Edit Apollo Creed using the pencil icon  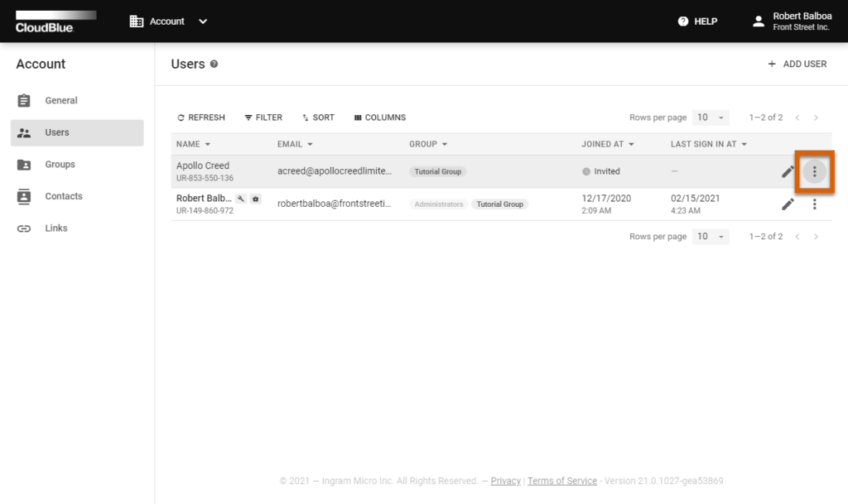coord(788,170)
